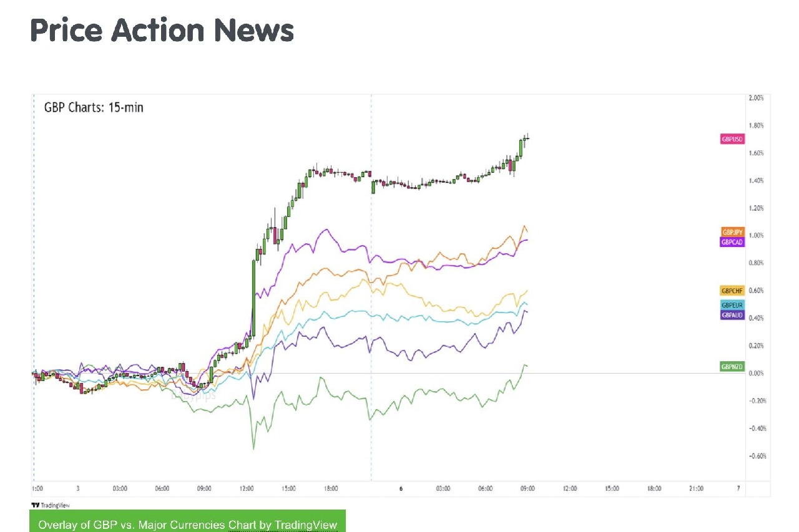The height and width of the screenshot is (532, 799).
Task: Click the GBPAUD dark purple series label
Action: coord(732,315)
